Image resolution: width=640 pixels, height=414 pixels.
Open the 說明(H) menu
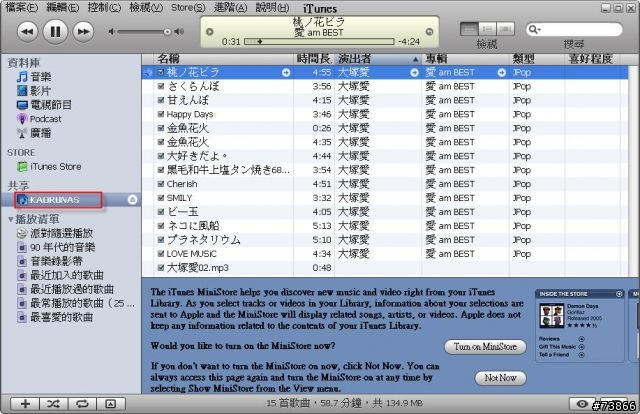[272, 7]
